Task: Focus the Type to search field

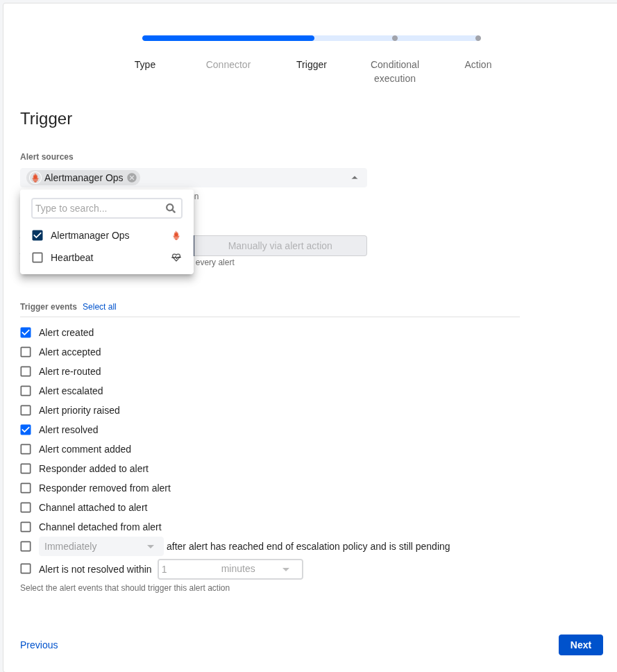Action: (x=99, y=208)
